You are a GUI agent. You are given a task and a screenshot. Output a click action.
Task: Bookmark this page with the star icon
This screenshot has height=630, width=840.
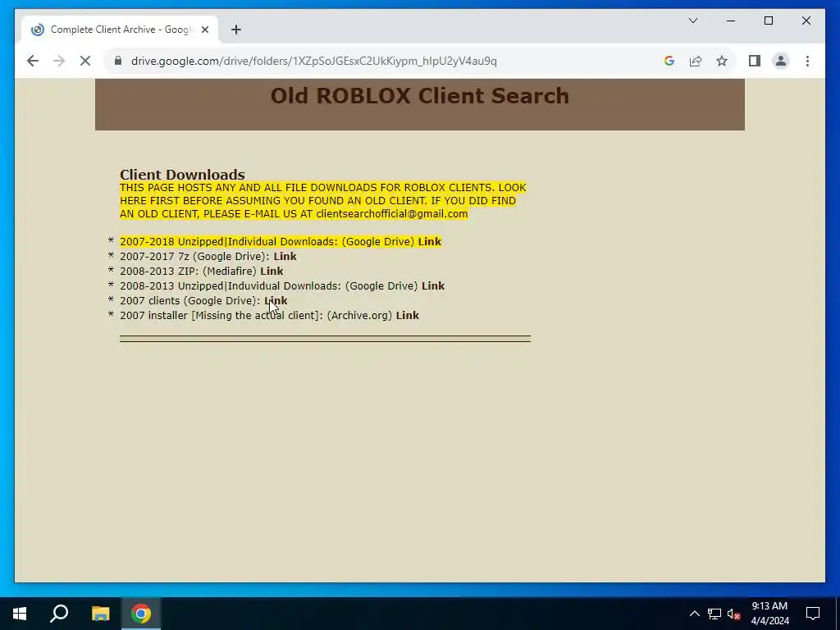[x=722, y=61]
